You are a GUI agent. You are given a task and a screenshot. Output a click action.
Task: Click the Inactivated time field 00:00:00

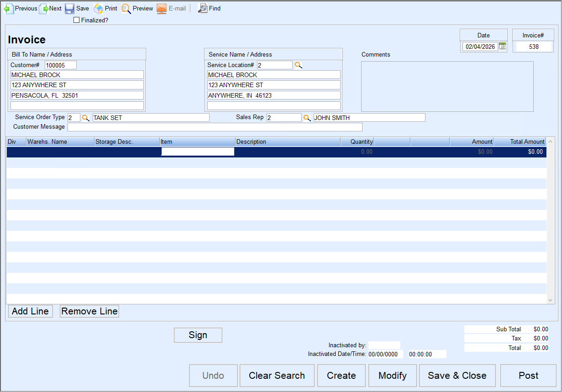coord(427,354)
